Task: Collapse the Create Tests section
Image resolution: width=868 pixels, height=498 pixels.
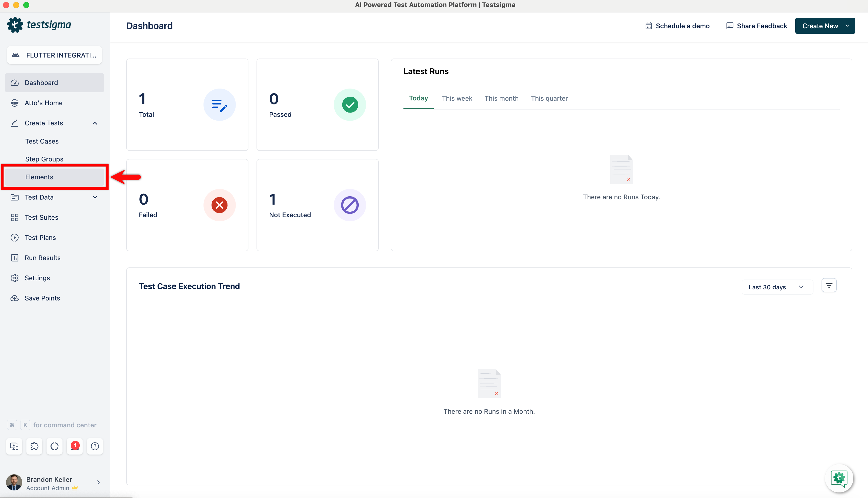Action: [x=95, y=123]
